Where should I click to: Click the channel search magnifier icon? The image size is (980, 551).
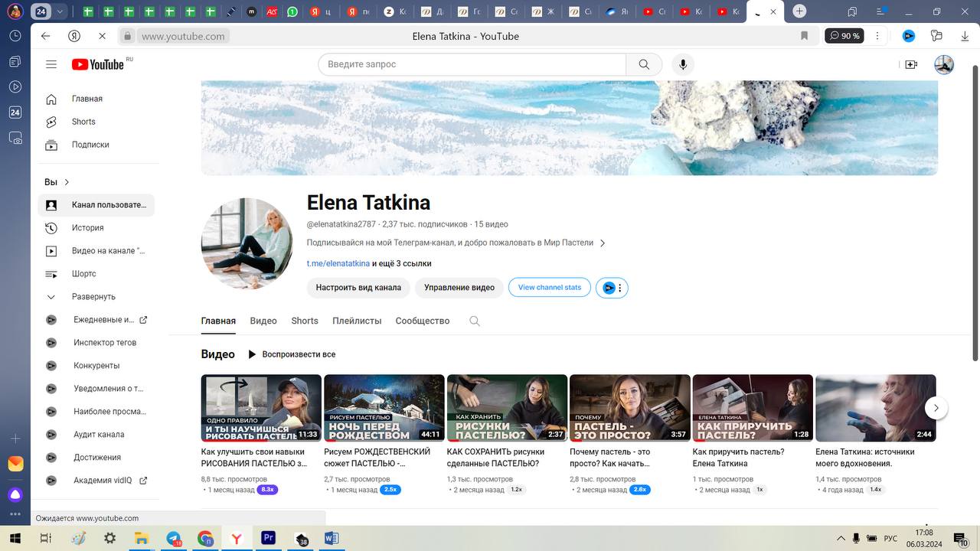[475, 321]
